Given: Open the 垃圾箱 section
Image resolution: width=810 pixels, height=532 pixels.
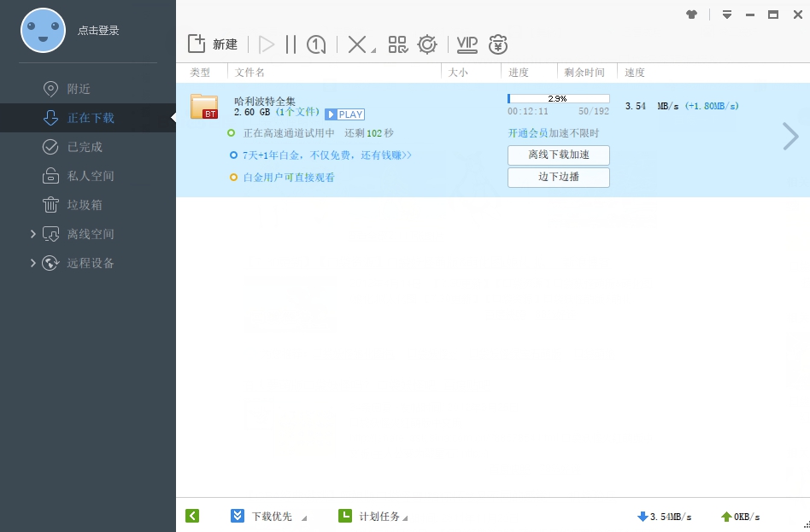Looking at the screenshot, I should point(90,205).
